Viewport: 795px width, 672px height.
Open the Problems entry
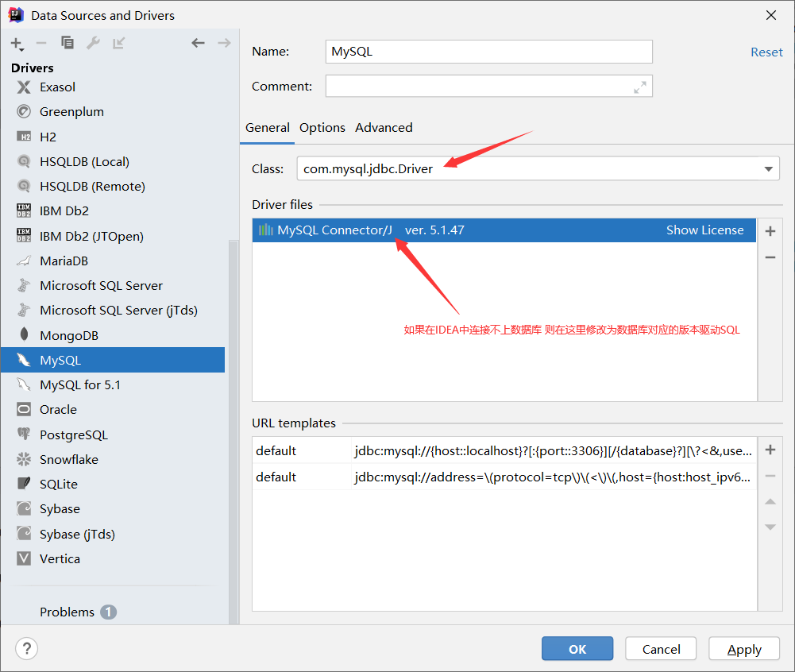(x=78, y=612)
